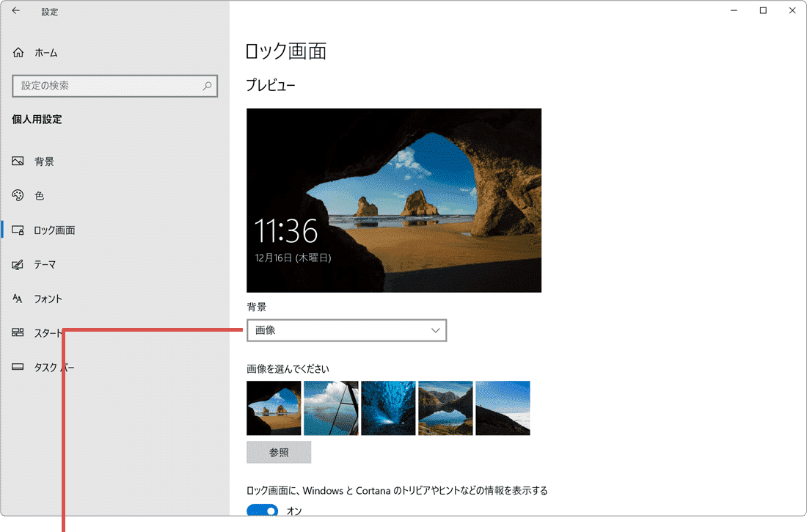Screen dimensions: 807x532
Task: Open the 背景 dropdown showing 画像
Action: pyautogui.click(x=346, y=330)
